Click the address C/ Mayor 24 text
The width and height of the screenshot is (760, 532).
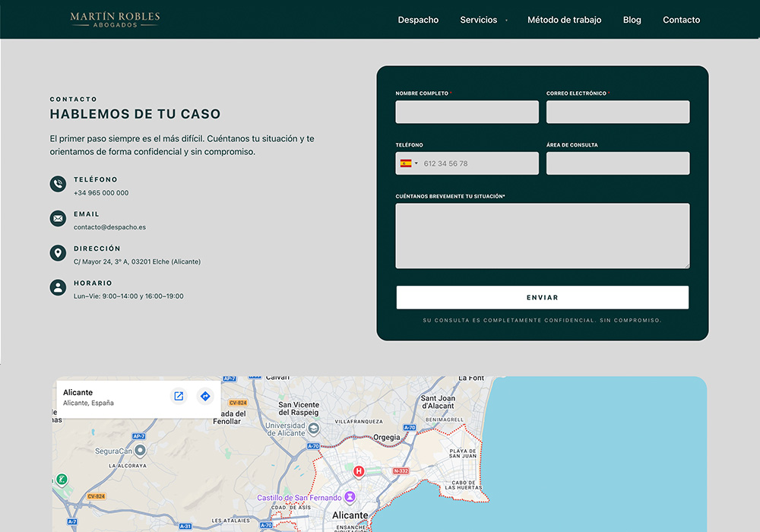137,261
